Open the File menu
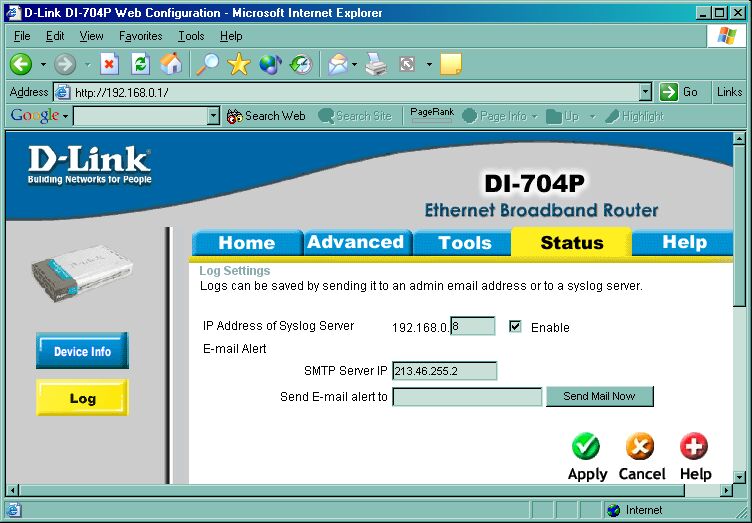This screenshot has height=523, width=752. [x=22, y=36]
